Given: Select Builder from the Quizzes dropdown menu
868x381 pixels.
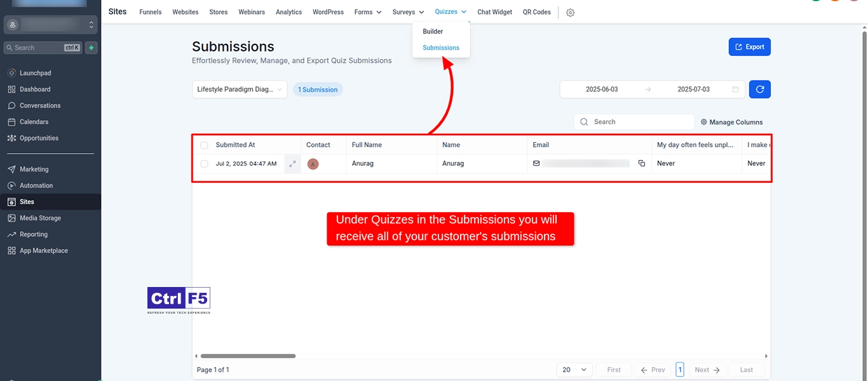Looking at the screenshot, I should [433, 31].
